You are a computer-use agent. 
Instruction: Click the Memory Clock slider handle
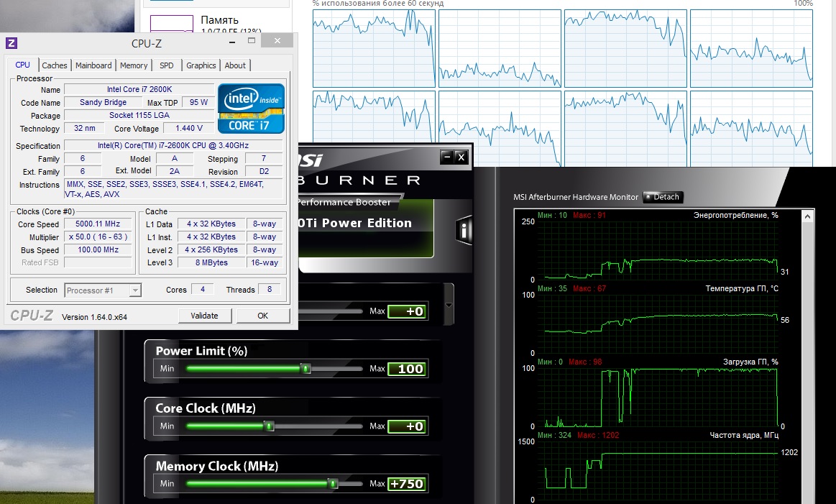pos(334,484)
